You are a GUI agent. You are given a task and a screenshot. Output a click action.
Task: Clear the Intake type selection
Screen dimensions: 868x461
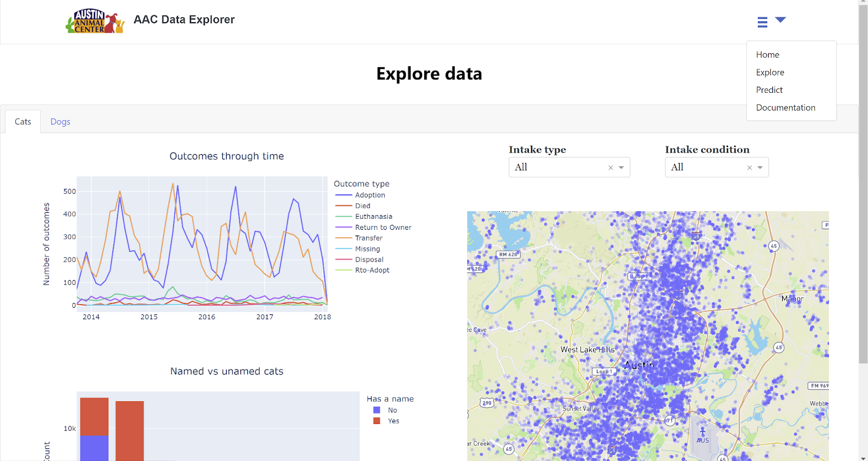610,168
